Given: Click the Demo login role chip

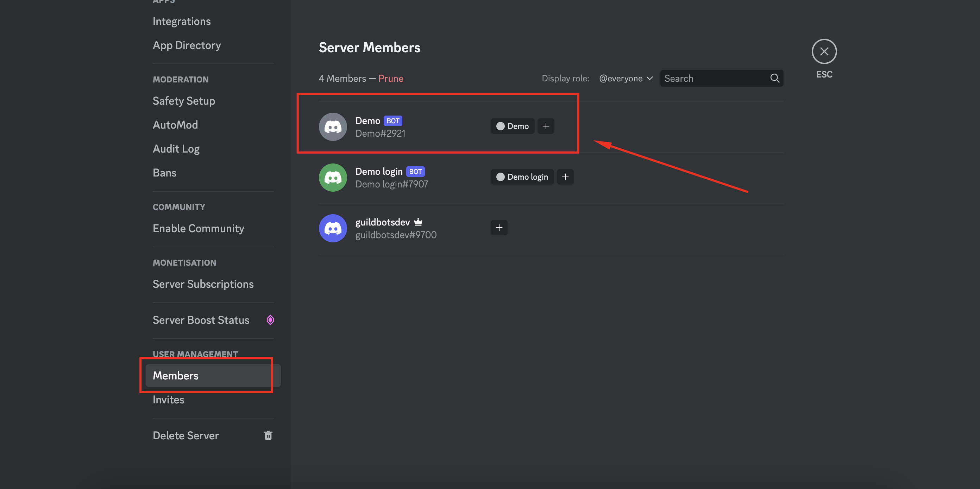Looking at the screenshot, I should (522, 177).
